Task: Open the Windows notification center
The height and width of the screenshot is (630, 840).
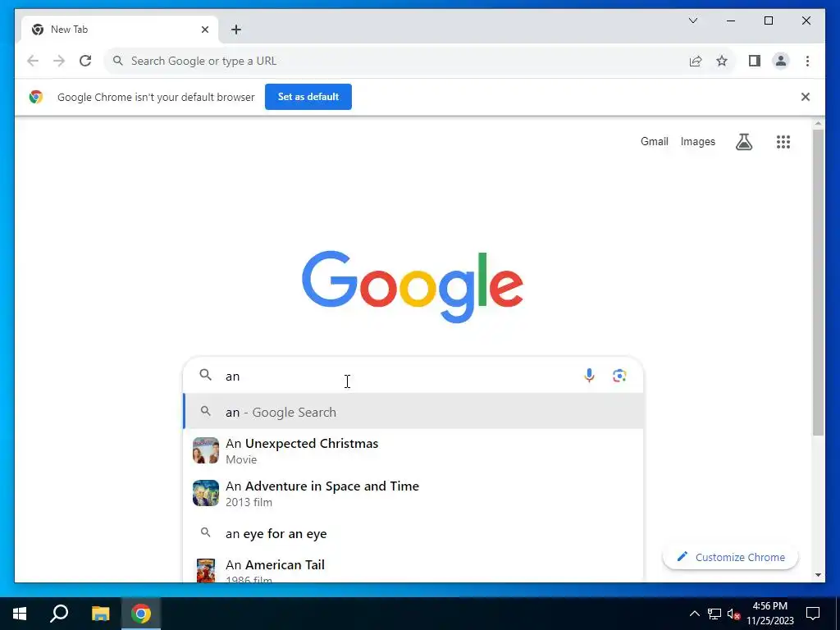Action: (813, 614)
